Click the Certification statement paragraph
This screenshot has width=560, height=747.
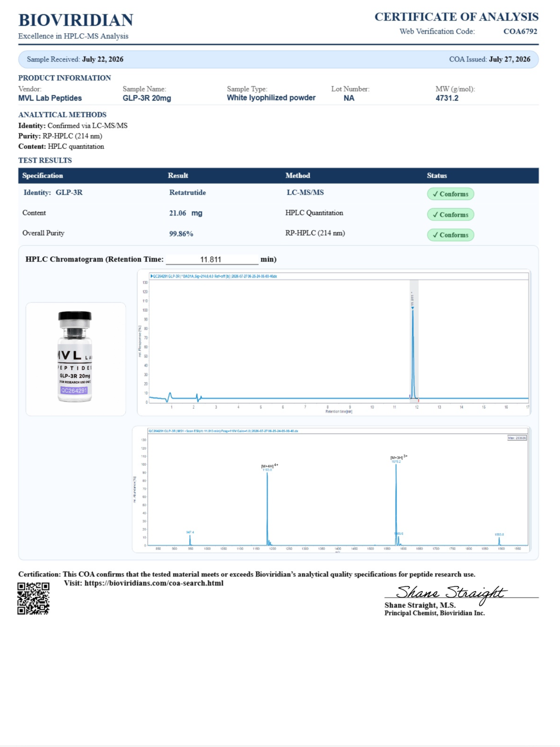pos(247,575)
